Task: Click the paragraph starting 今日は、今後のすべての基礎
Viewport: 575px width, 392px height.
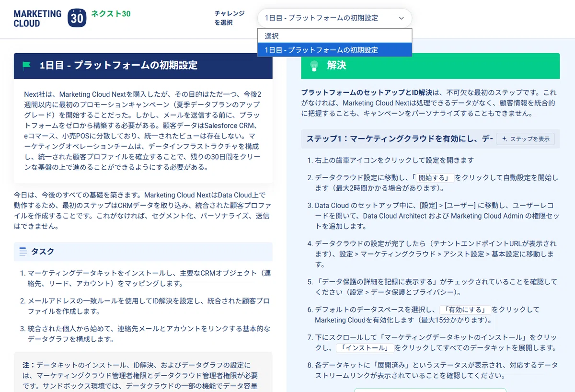Action: coord(142,211)
